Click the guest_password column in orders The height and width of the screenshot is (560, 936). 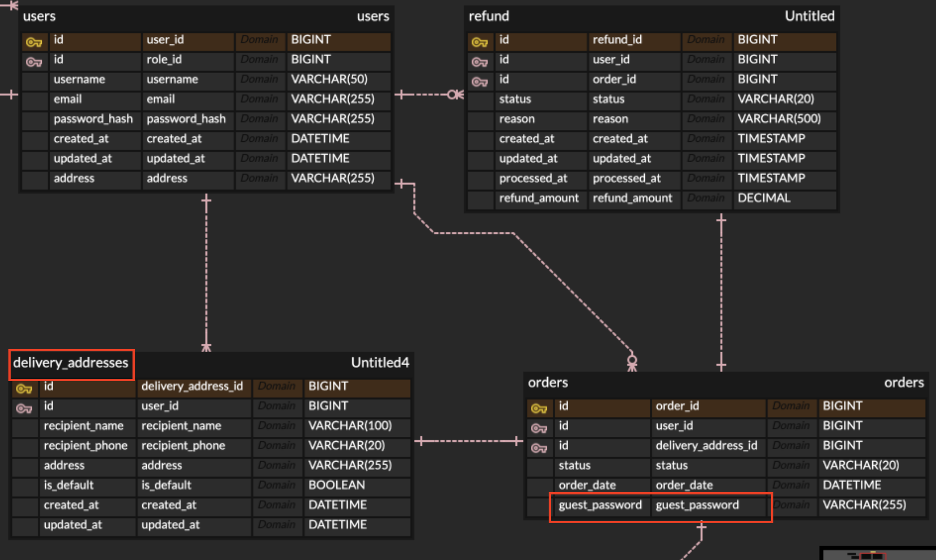(600, 505)
